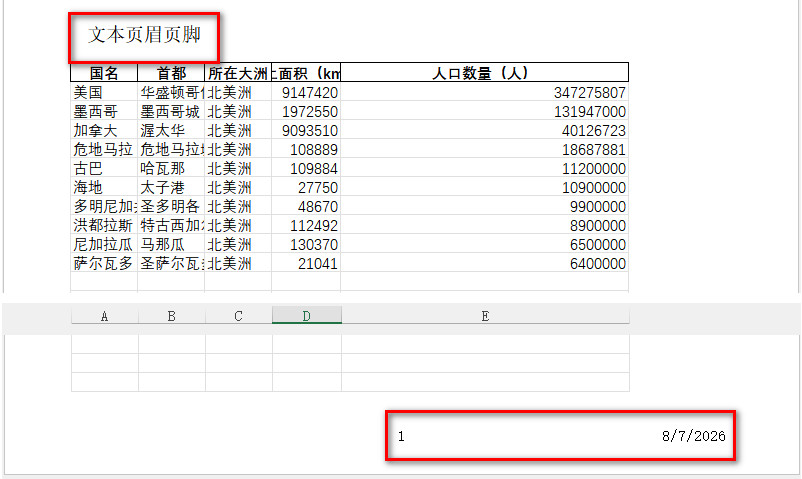This screenshot has width=802, height=479.
Task: Select the cell 华盛顿哥 in 美国 row
Action: (171, 93)
